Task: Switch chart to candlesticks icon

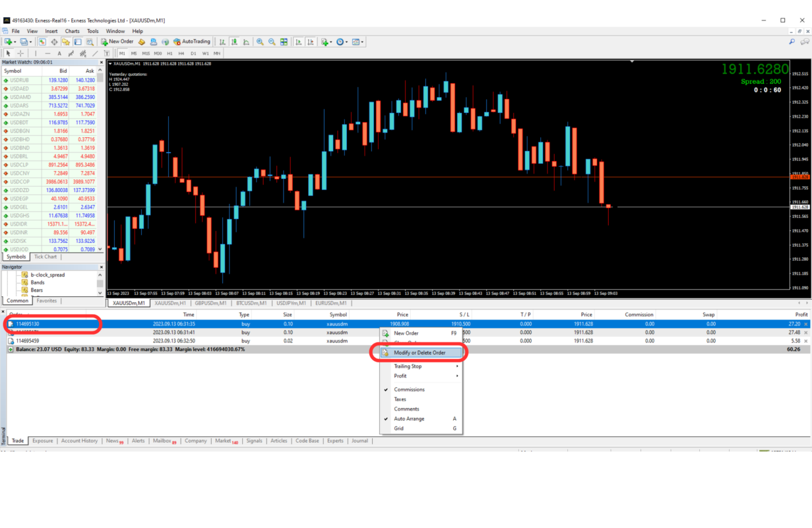Action: [234, 42]
